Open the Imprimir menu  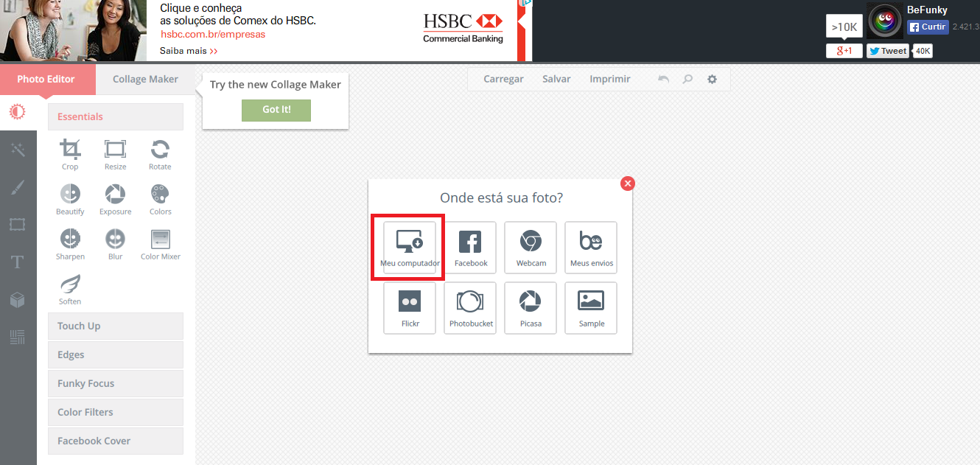[610, 79]
